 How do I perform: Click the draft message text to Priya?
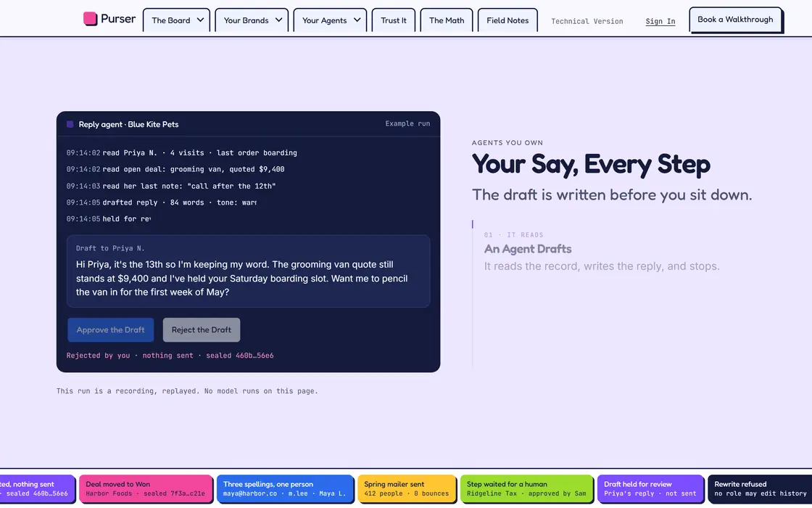(x=242, y=279)
